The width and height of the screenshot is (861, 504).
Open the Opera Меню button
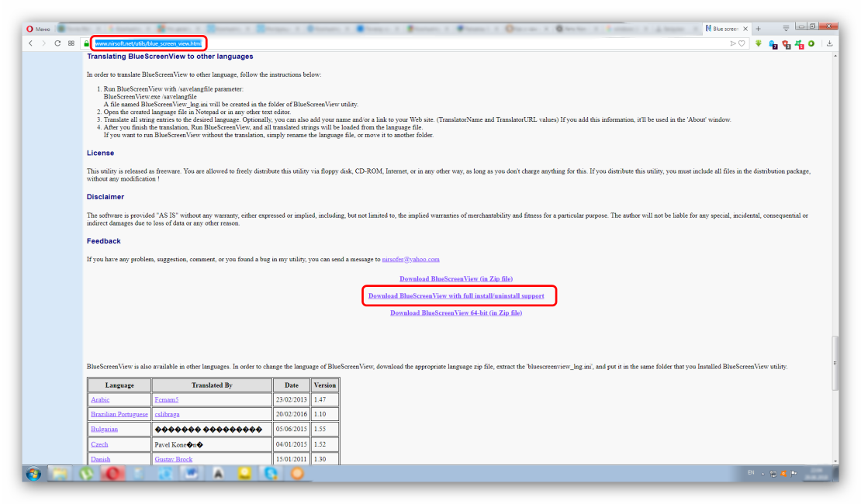click(x=39, y=29)
